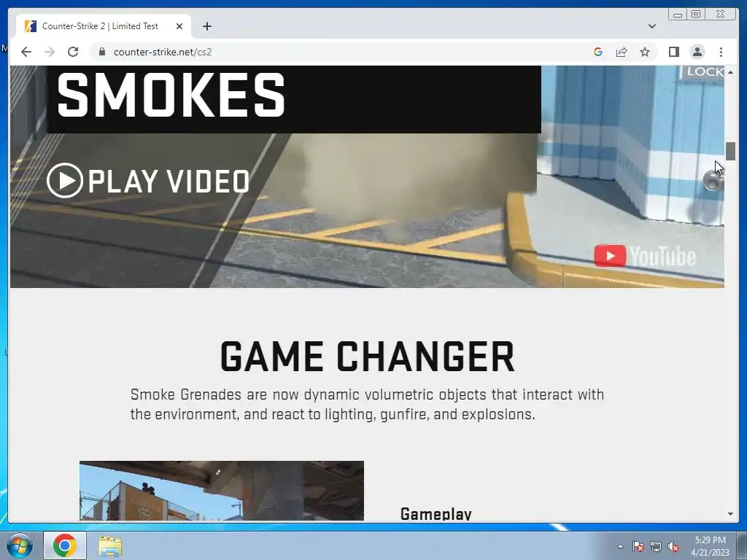Image resolution: width=747 pixels, height=560 pixels.
Task: Click the share page icon
Action: pos(622,52)
